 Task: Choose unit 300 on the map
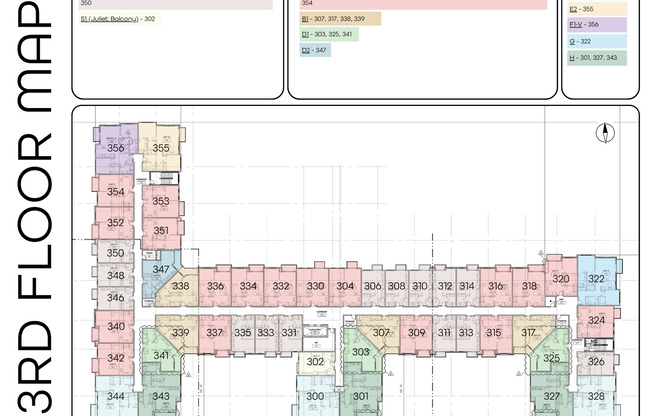coord(315,396)
